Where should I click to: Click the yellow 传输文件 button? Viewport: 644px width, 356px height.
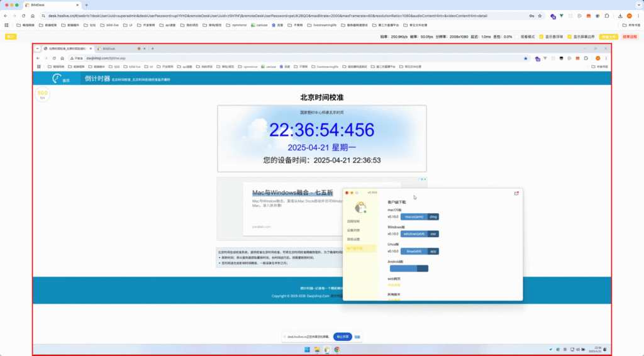coord(608,37)
